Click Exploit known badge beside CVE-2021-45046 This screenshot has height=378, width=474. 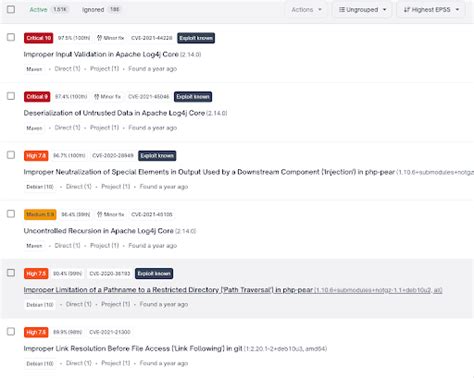pos(193,97)
